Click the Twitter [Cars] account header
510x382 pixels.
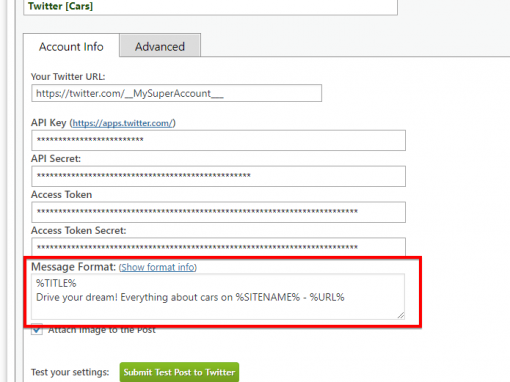pos(61,6)
